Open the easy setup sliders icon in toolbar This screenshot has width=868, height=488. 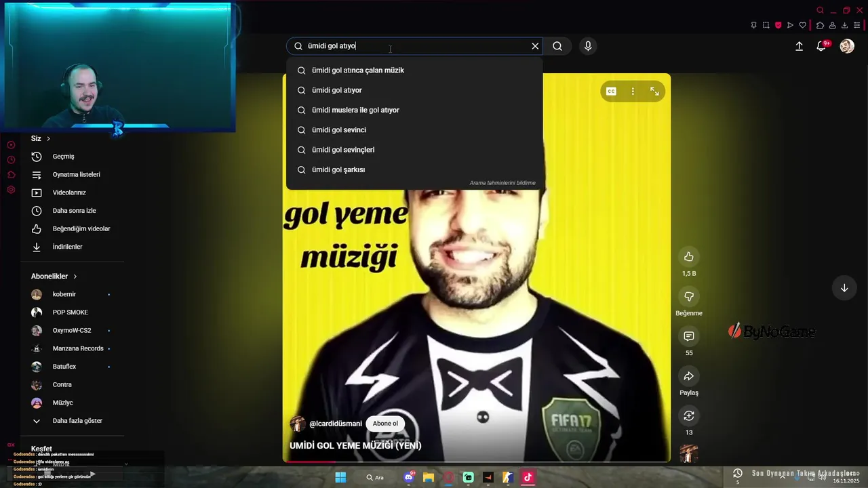point(856,25)
